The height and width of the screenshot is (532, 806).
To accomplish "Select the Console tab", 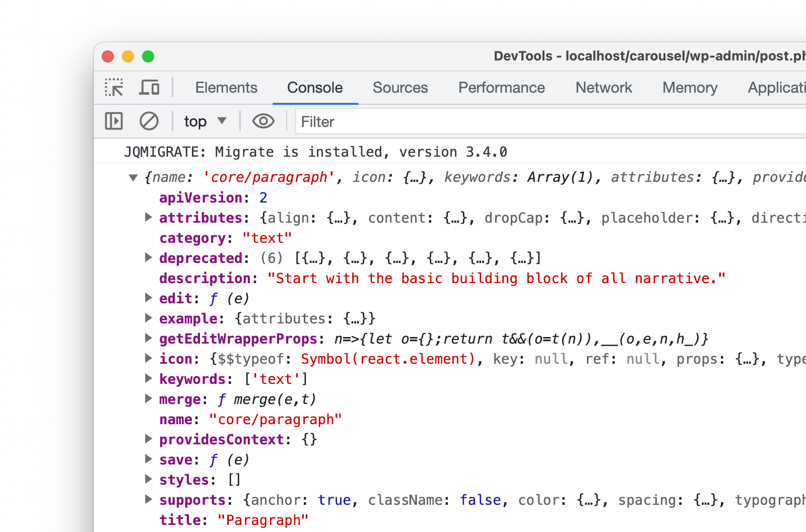I will 315,88.
